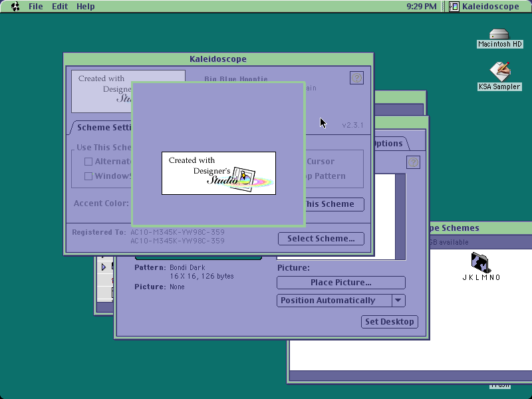
Task: Toggle the Cursor option label
Action: 321,162
